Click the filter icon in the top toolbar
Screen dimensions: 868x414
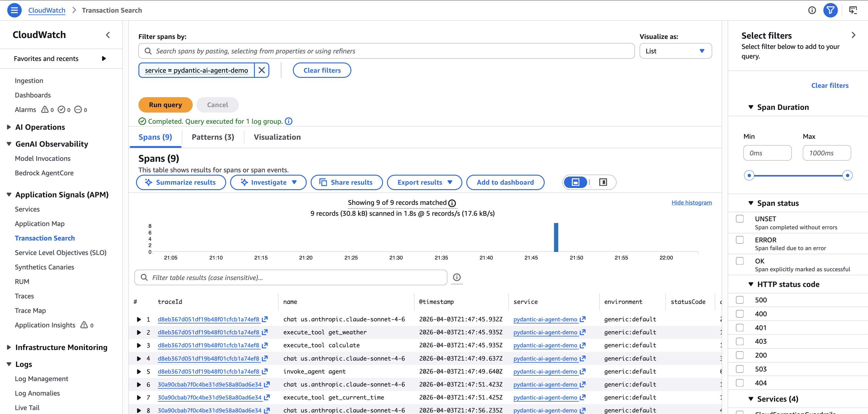[831, 10]
